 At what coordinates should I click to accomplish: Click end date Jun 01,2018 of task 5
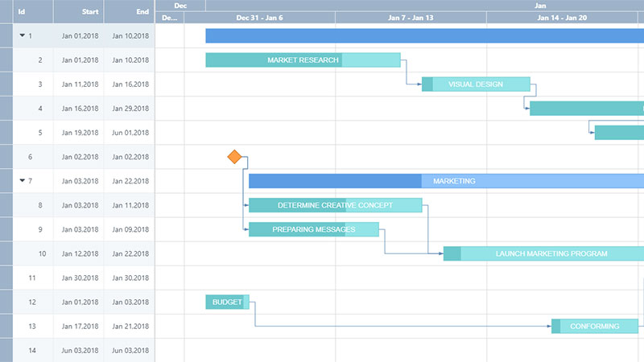click(130, 133)
